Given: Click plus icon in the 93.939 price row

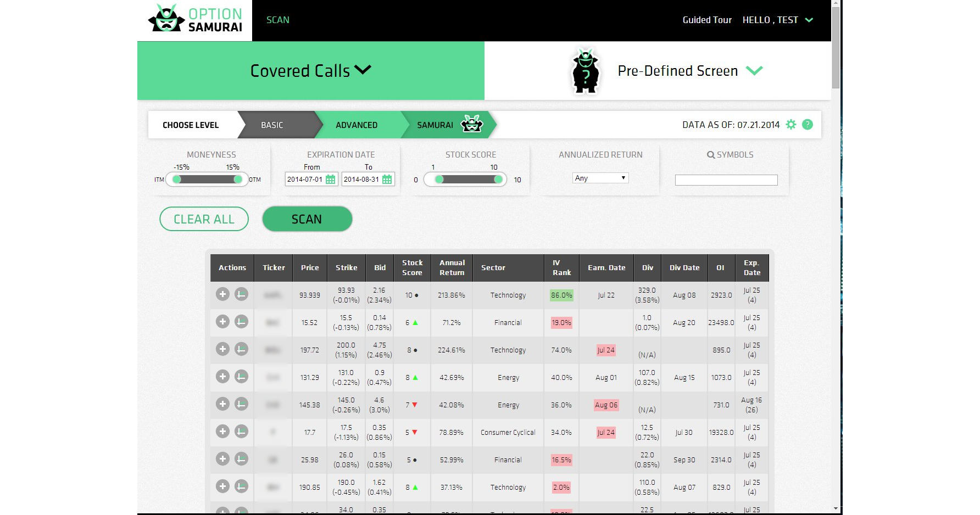Looking at the screenshot, I should click(222, 294).
